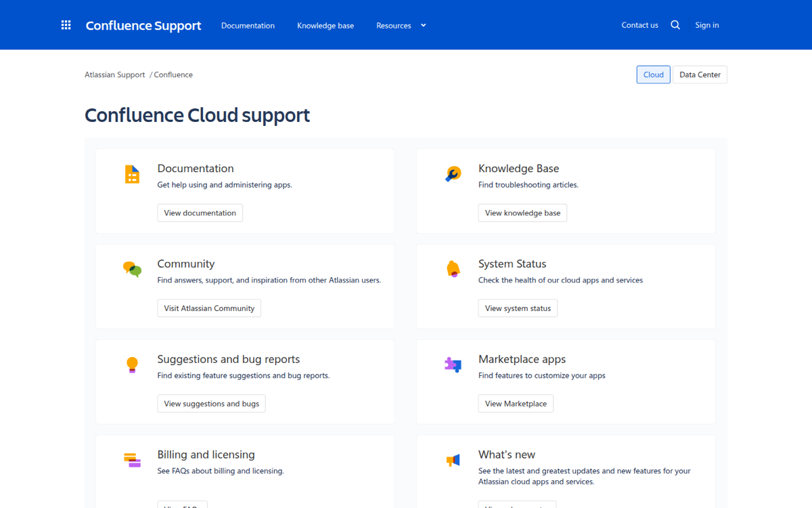Viewport: 812px width, 508px height.
Task: Click the View documentation button
Action: tap(200, 213)
